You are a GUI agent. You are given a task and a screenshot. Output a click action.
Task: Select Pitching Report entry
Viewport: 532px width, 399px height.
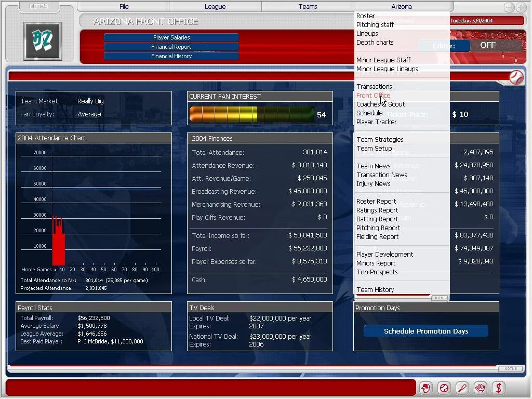tap(378, 228)
